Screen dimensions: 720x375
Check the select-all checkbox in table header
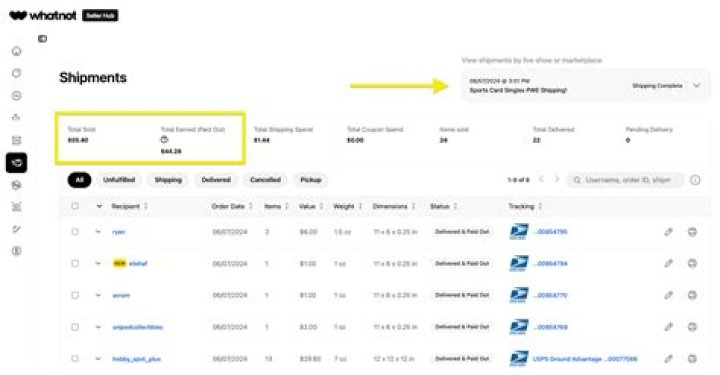pyautogui.click(x=75, y=206)
